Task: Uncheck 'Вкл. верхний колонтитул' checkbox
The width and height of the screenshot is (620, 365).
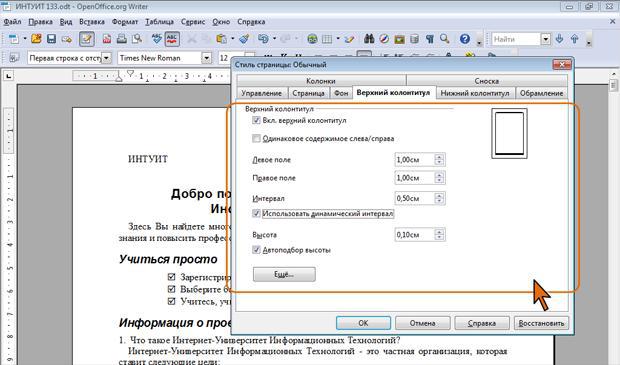Action: pos(256,120)
